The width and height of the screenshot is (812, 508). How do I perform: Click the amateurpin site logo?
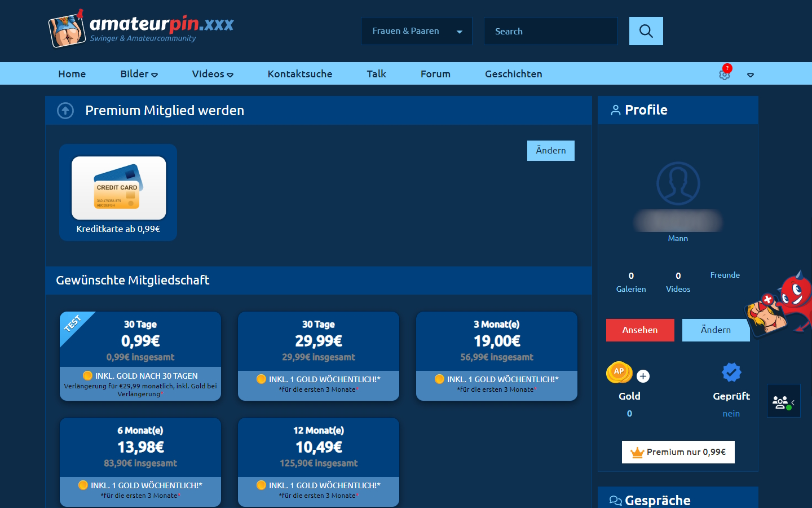click(141, 28)
